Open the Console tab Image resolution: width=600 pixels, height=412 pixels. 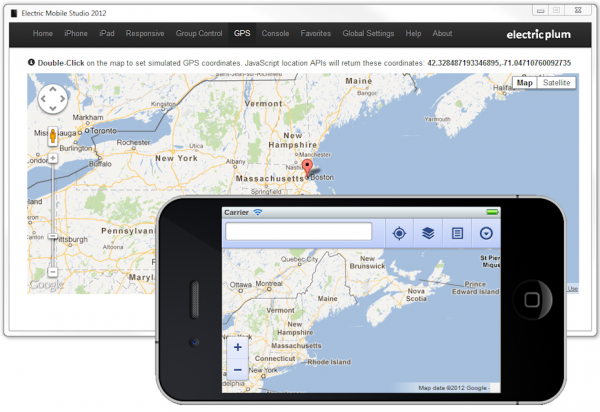click(x=275, y=33)
